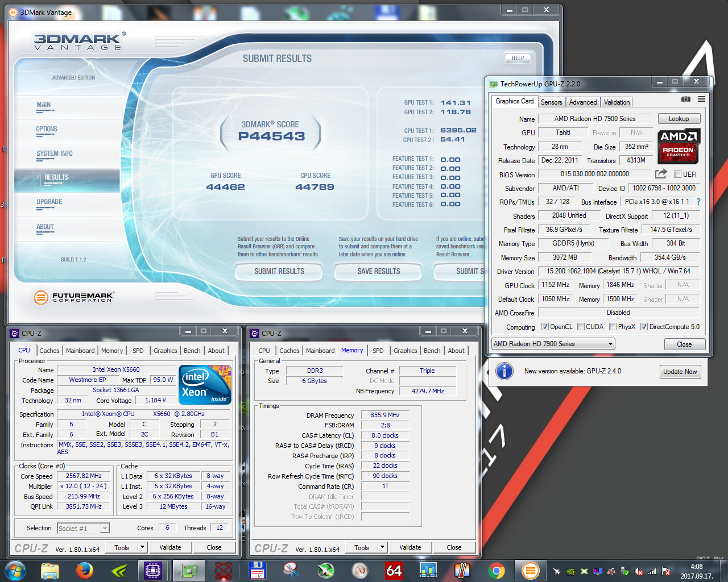Open the Advanced tab in GPU-Z
This screenshot has width=728, height=582.
[583, 102]
